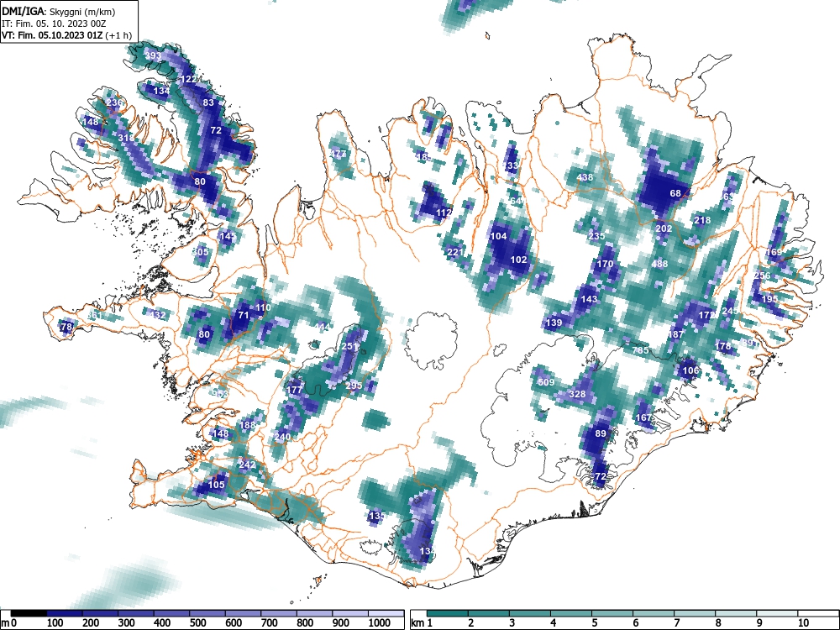840x630 pixels.
Task: Click the visibility value '242'
Action: coord(247,465)
